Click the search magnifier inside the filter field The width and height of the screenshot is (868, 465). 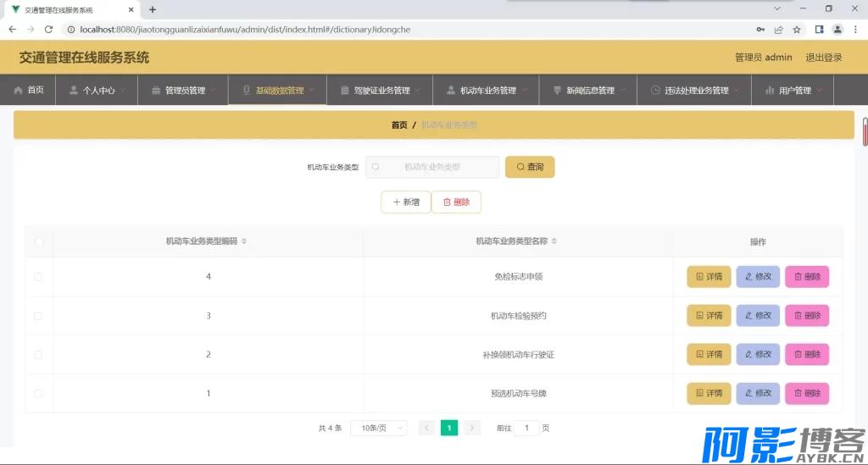coord(376,166)
